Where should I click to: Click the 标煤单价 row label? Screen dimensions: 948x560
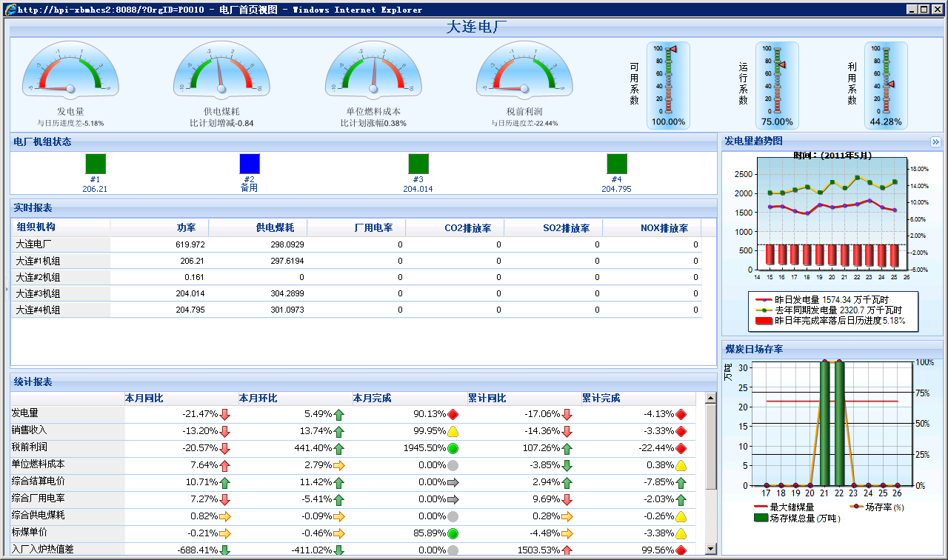click(30, 533)
